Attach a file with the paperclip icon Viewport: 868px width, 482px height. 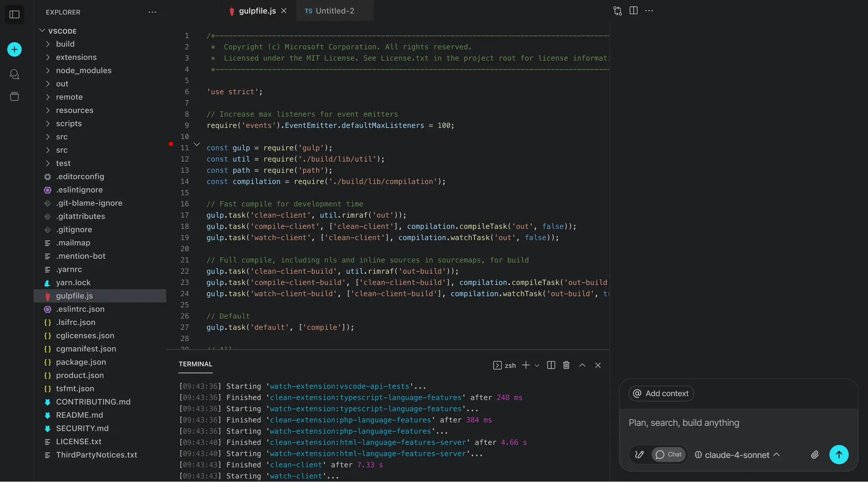coord(815,455)
